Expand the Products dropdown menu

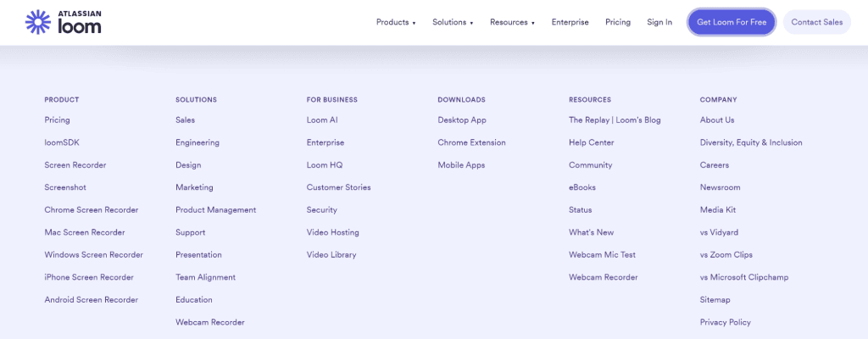[x=396, y=23]
